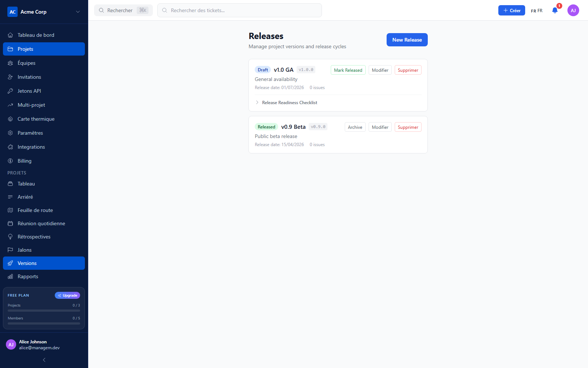The image size is (588, 368).
Task: Click the New Release button
Action: tap(407, 40)
